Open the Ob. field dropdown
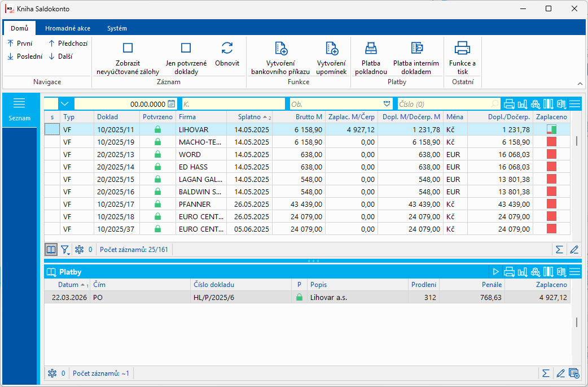The image size is (588, 387). 387,103
